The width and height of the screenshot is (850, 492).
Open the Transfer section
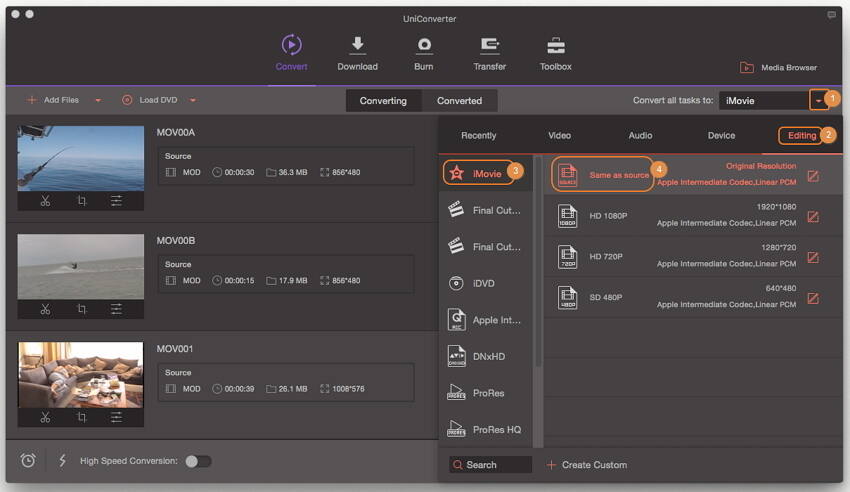pyautogui.click(x=490, y=52)
